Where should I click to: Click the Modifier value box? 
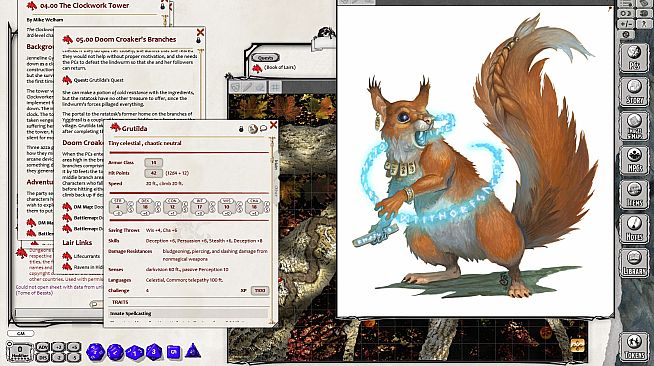[20, 352]
